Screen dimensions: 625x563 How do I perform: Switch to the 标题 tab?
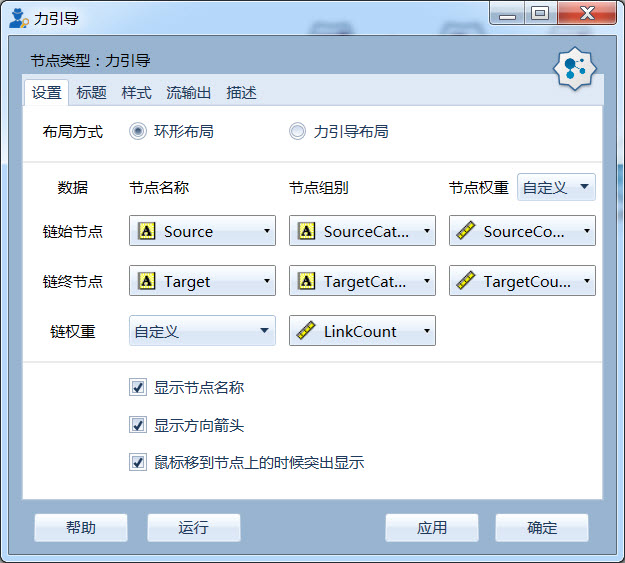(x=91, y=93)
